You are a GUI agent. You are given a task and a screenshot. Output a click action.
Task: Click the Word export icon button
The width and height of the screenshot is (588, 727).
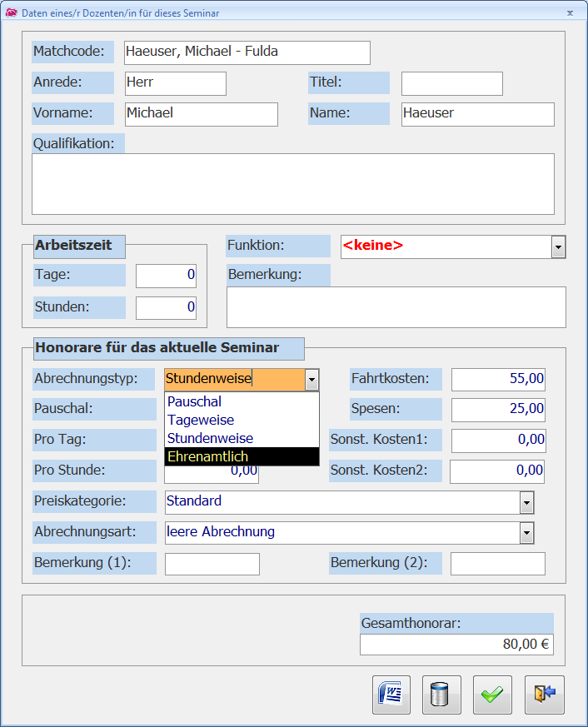[391, 695]
